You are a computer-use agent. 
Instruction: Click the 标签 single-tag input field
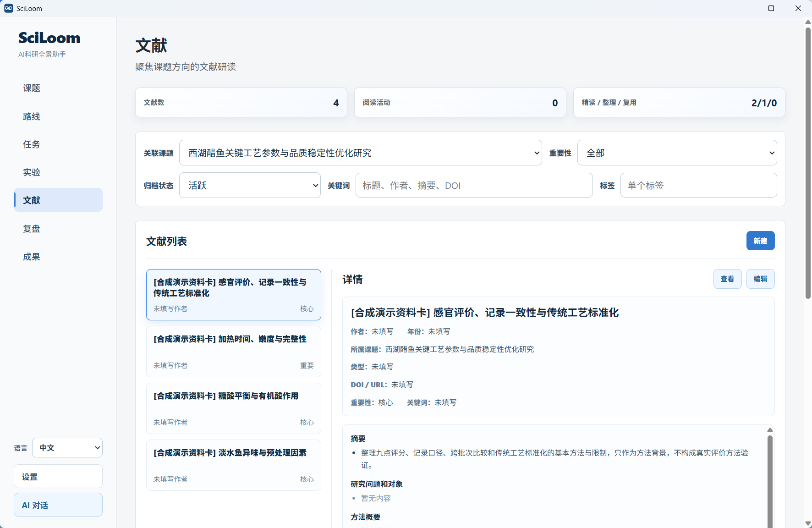tap(699, 185)
